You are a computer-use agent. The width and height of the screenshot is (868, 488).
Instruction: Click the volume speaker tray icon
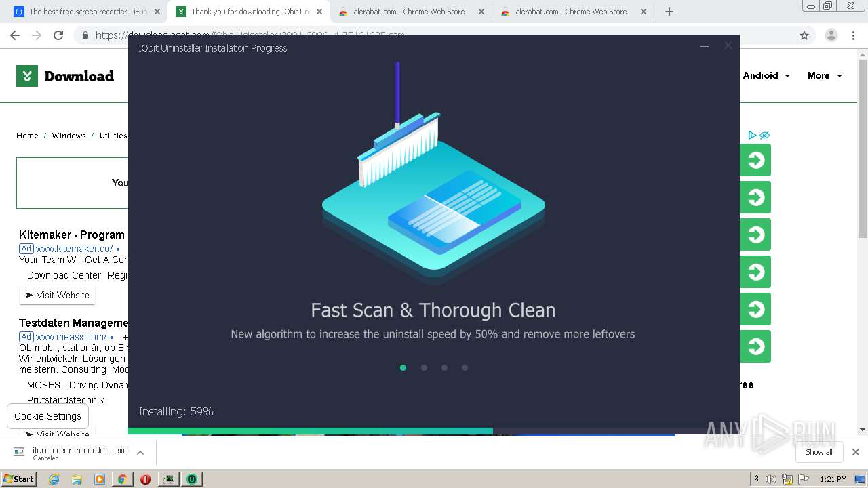(771, 479)
